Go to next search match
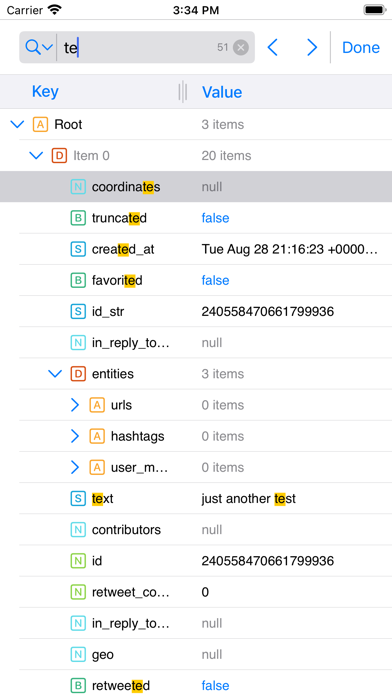The height and width of the screenshot is (696, 392). 312,47
